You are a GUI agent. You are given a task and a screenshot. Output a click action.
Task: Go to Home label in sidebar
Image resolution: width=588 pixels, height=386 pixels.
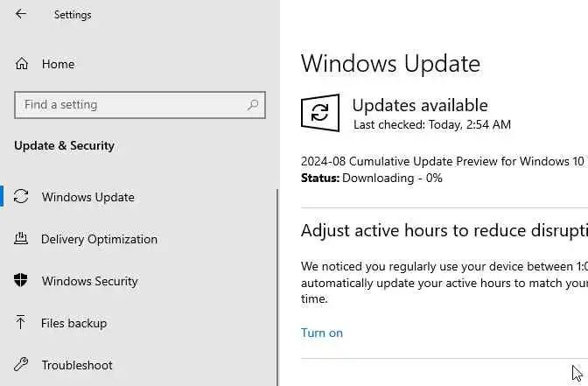pyautogui.click(x=58, y=64)
